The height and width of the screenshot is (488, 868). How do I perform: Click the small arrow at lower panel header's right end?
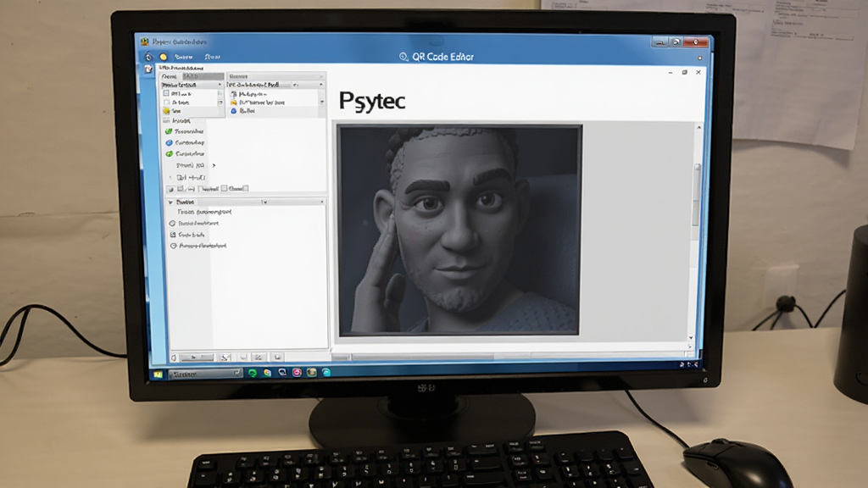point(322,202)
